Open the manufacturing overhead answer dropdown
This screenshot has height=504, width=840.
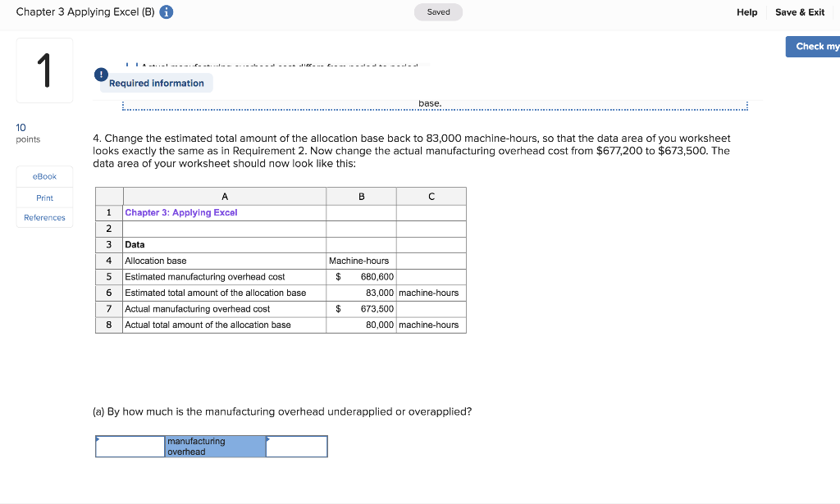(x=213, y=446)
